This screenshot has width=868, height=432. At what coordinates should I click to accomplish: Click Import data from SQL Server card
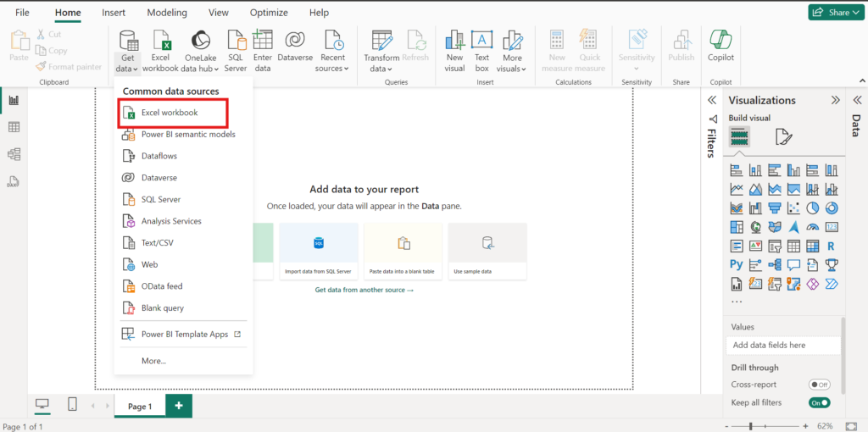point(319,251)
